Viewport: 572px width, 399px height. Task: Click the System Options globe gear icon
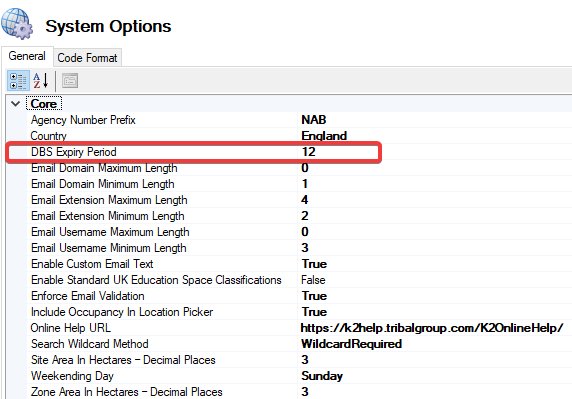tap(17, 24)
